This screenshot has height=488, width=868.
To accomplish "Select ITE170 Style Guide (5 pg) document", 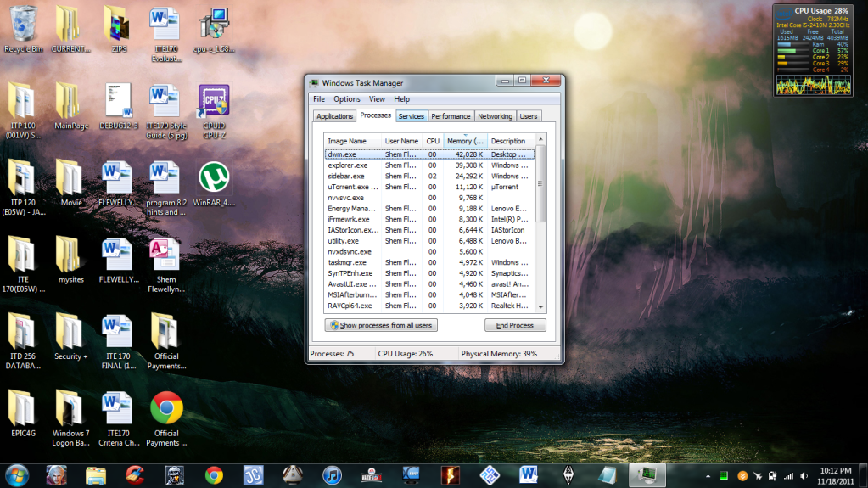I will click(x=166, y=110).
